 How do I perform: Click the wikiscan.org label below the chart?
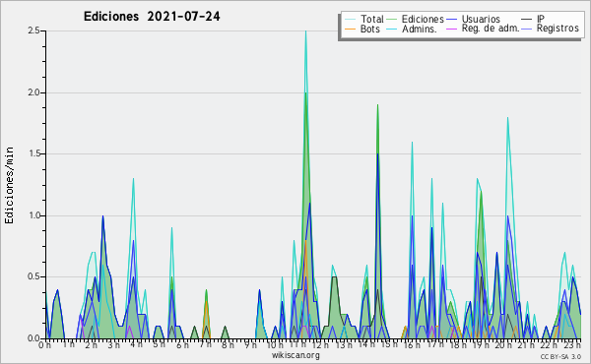pyautogui.click(x=295, y=355)
